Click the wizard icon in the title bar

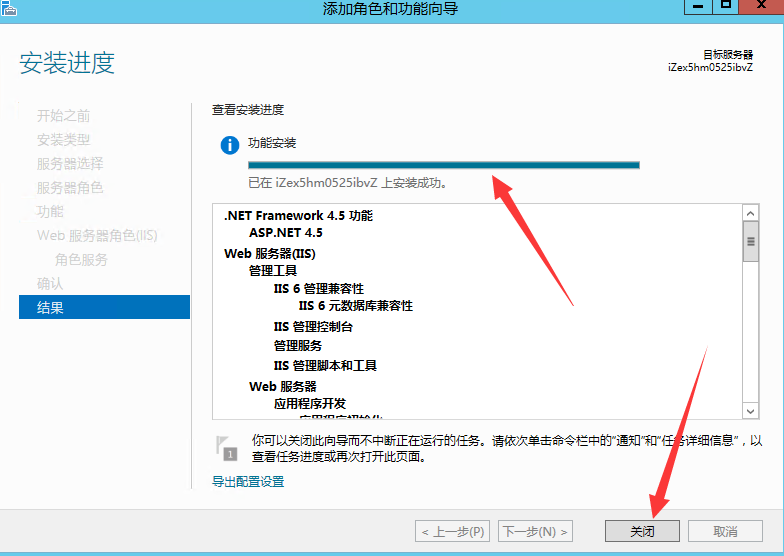(10, 9)
